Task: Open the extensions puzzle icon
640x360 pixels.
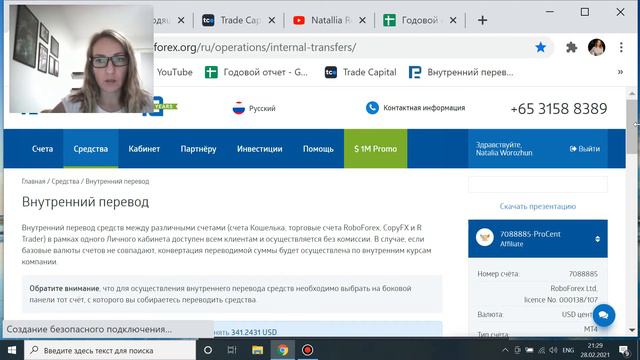Action: coord(571,47)
